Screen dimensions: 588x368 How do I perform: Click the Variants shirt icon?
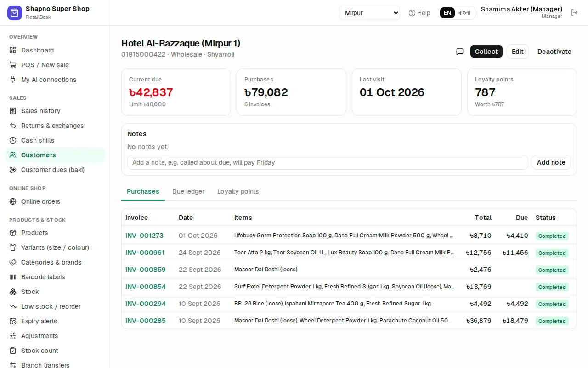[13, 247]
